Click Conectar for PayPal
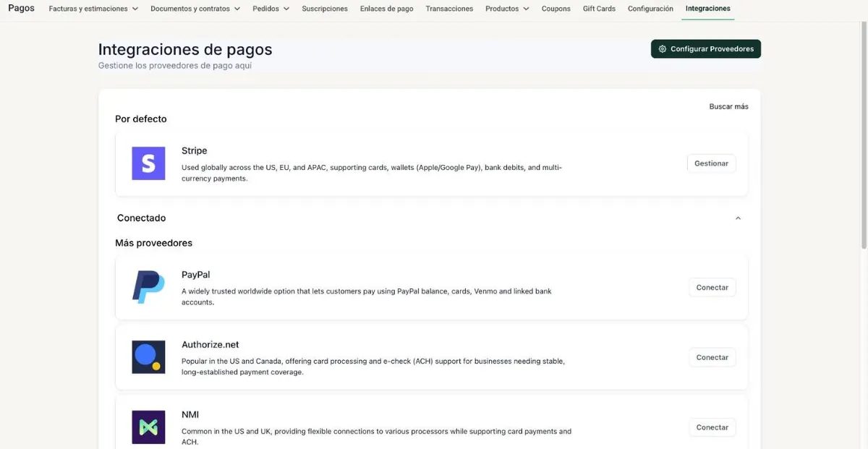 click(712, 287)
